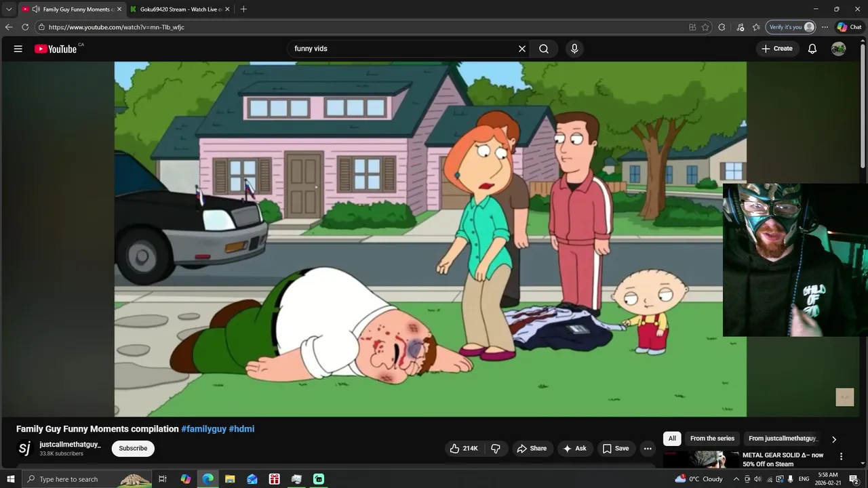The height and width of the screenshot is (488, 868).
Task: Go to the YouTube home logo
Action: [x=56, y=49]
